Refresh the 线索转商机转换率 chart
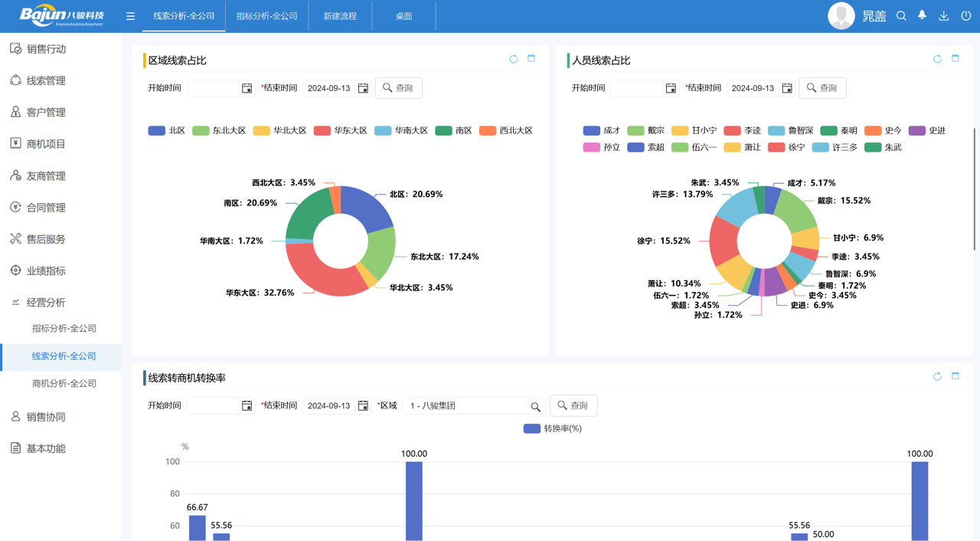Screen dimensions: 980x541 (x=937, y=376)
